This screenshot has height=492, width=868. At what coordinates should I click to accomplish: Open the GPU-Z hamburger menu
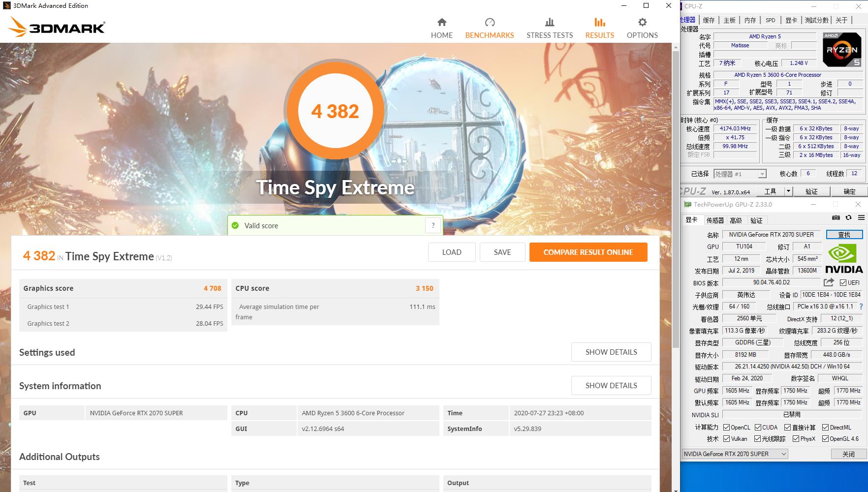861,217
